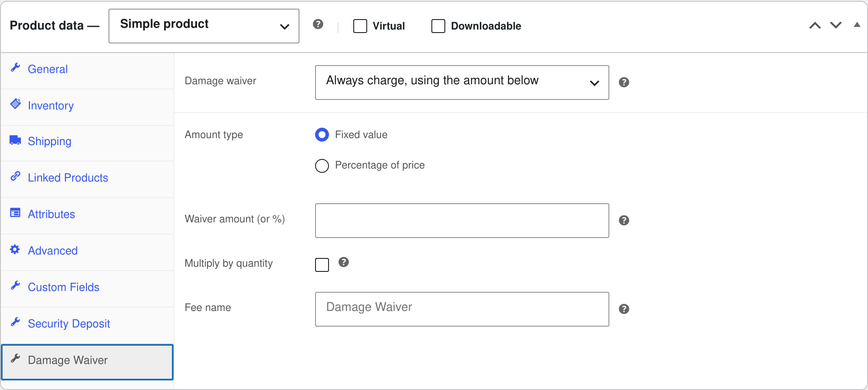The image size is (868, 390).
Task: Click the list icon beside Attributes
Action: (x=15, y=212)
